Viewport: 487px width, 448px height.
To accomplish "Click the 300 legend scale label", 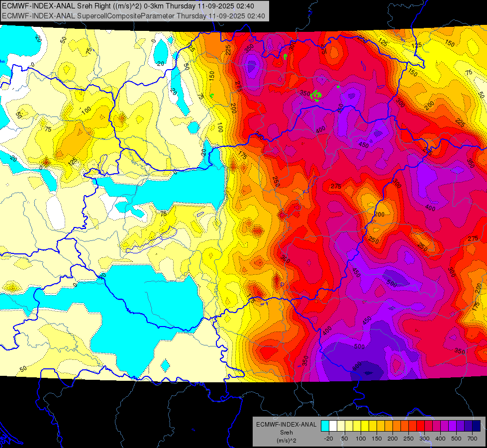I will [x=425, y=439].
